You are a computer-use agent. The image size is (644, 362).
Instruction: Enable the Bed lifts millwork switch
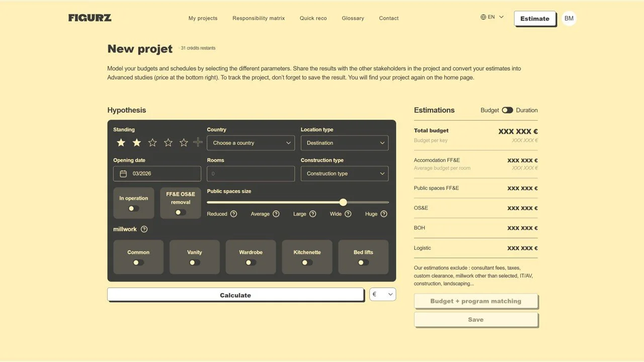[x=363, y=262]
